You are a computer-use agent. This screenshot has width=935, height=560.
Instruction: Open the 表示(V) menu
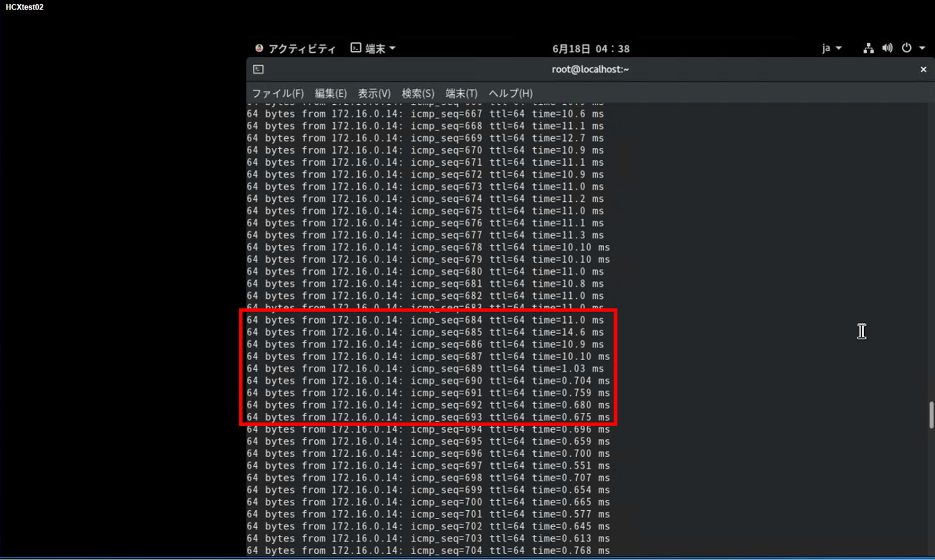pyautogui.click(x=374, y=94)
